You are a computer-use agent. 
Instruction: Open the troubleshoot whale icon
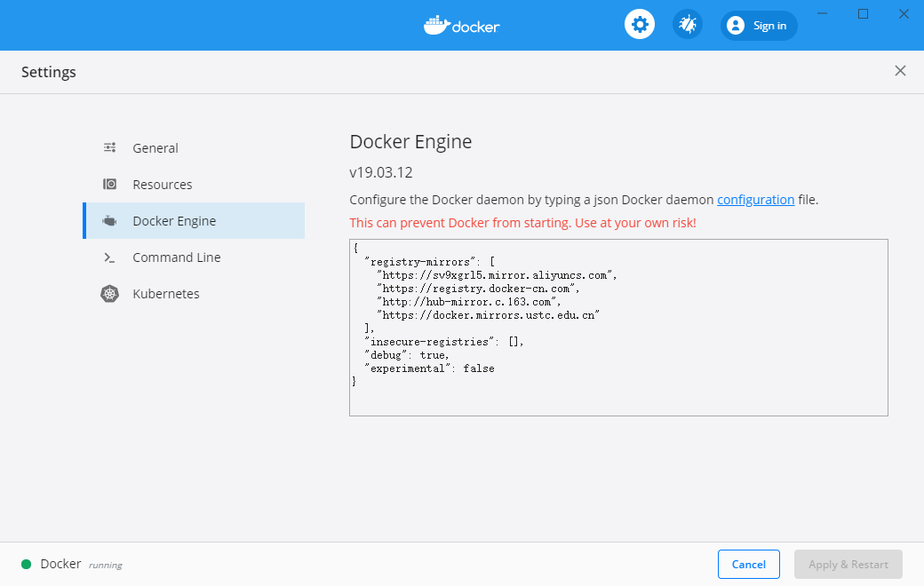pos(687,24)
